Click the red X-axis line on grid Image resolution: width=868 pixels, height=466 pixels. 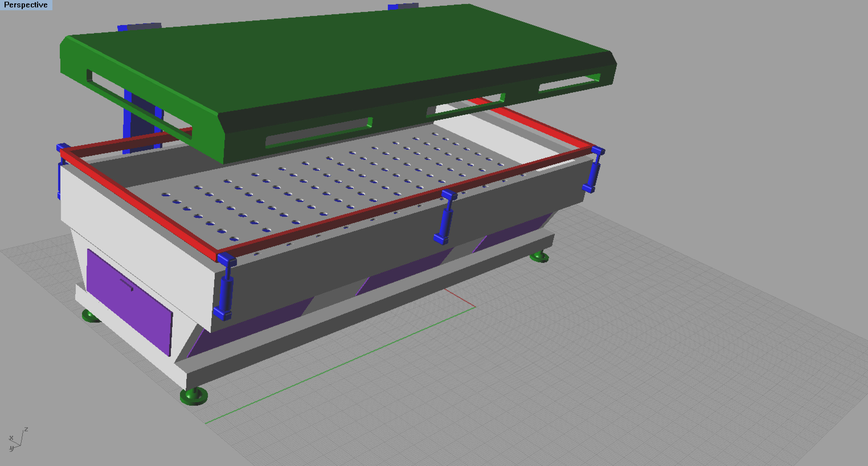[460, 298]
